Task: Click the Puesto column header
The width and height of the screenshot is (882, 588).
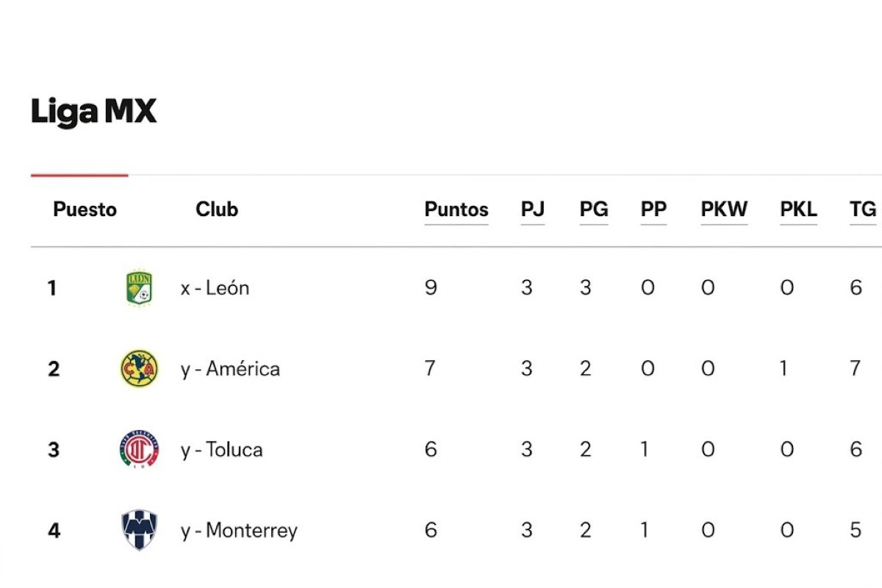Action: (x=85, y=209)
